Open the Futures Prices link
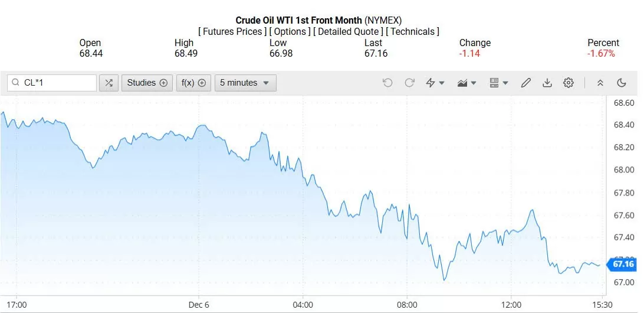This screenshot has height=313, width=644. point(233,31)
